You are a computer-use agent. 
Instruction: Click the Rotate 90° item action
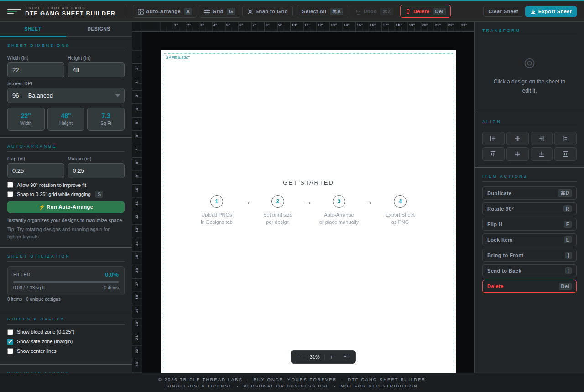click(529, 209)
